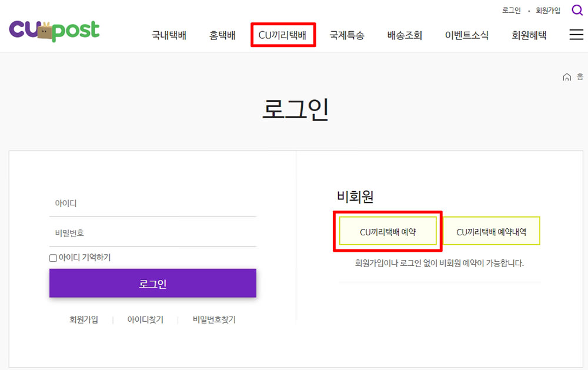Click the home breadcrumb icon
The height and width of the screenshot is (370, 588).
(x=567, y=77)
